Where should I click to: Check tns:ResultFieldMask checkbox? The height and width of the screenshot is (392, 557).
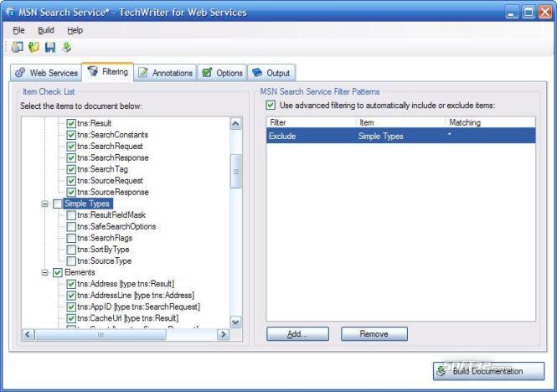pos(71,215)
